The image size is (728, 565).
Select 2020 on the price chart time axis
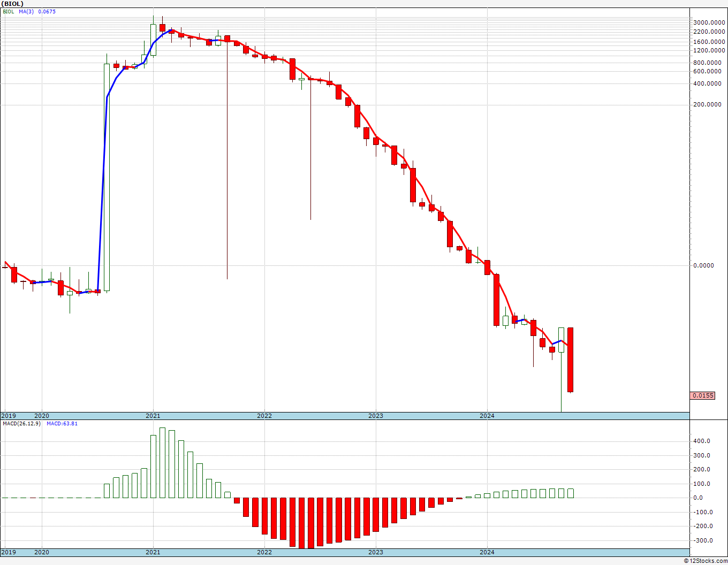pyautogui.click(x=41, y=416)
